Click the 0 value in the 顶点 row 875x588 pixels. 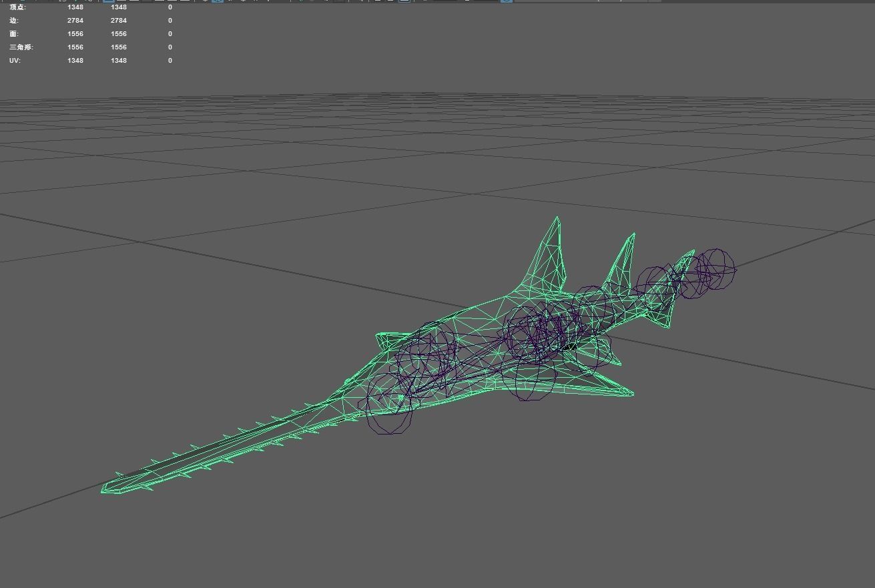(x=170, y=7)
